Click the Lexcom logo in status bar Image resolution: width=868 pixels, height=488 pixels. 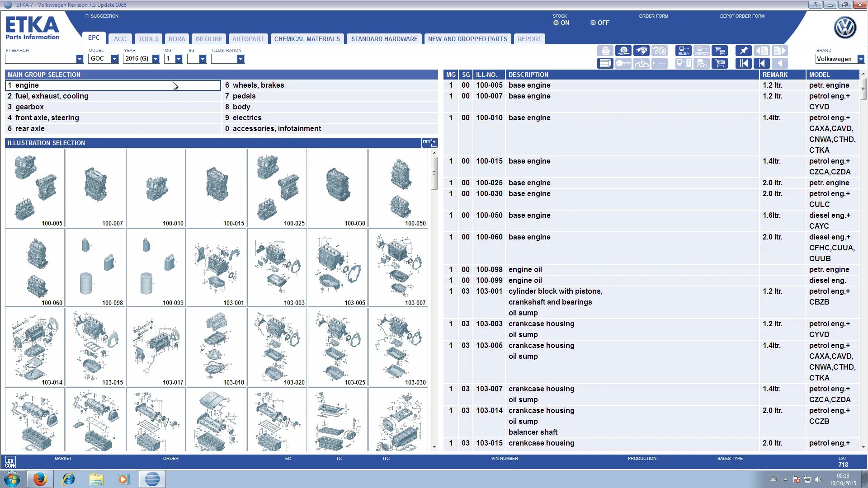(x=10, y=462)
